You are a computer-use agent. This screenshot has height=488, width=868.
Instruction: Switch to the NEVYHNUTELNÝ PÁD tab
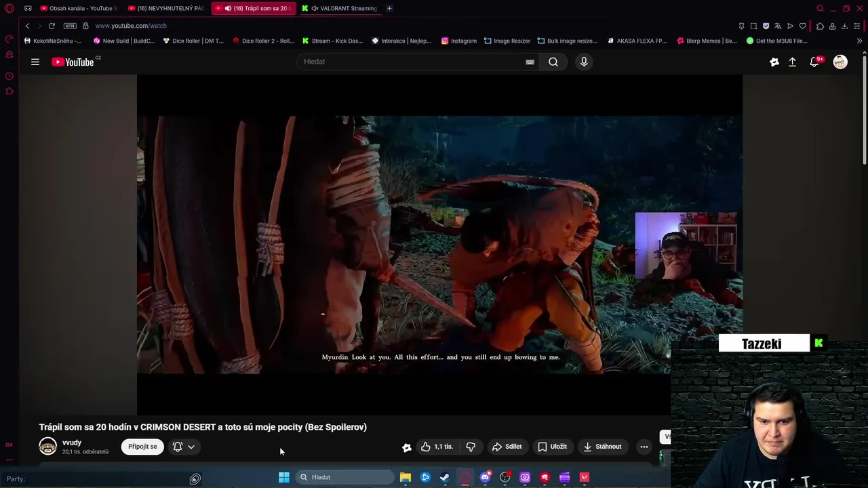point(166,8)
